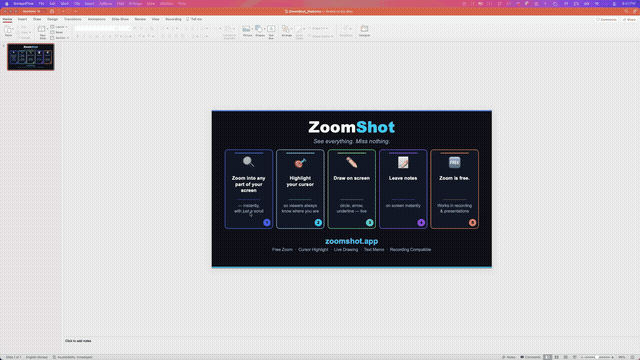Screen dimensions: 640x360
Task: Open the Picture dropdown arrow
Action: point(252,29)
